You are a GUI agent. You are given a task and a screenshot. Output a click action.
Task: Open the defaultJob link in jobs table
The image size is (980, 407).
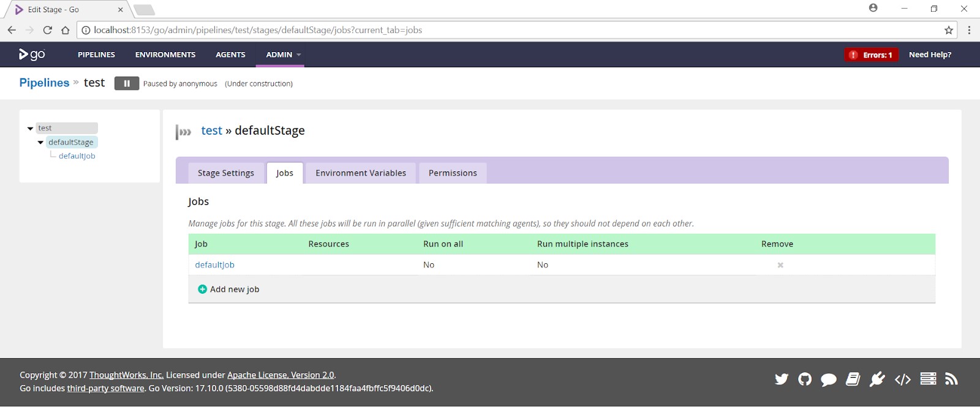(x=214, y=265)
